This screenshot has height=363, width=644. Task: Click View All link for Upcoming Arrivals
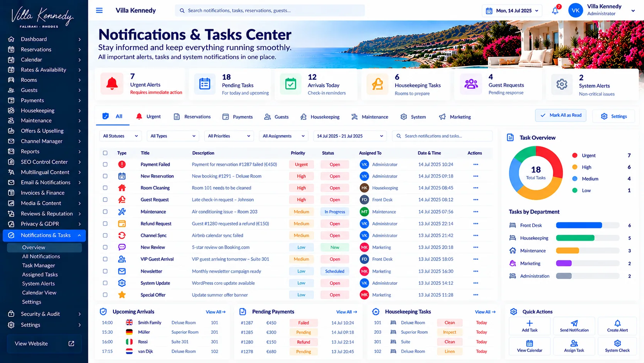click(216, 312)
